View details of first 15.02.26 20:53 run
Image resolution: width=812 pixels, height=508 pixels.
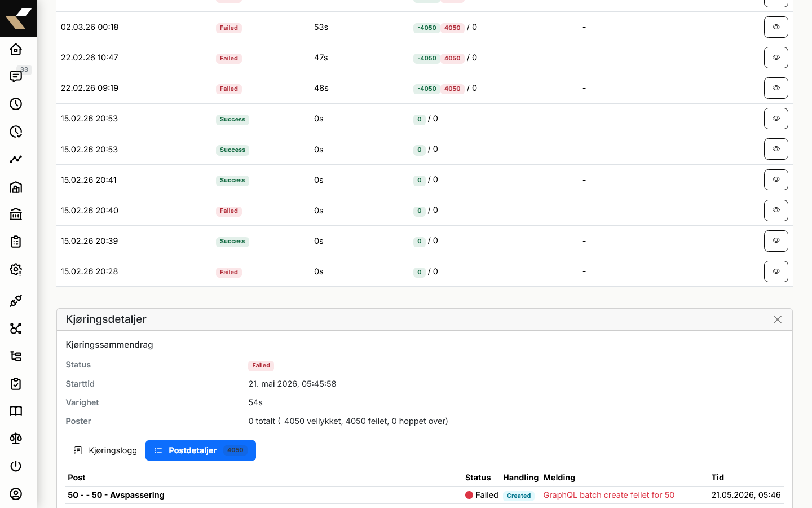click(x=776, y=119)
